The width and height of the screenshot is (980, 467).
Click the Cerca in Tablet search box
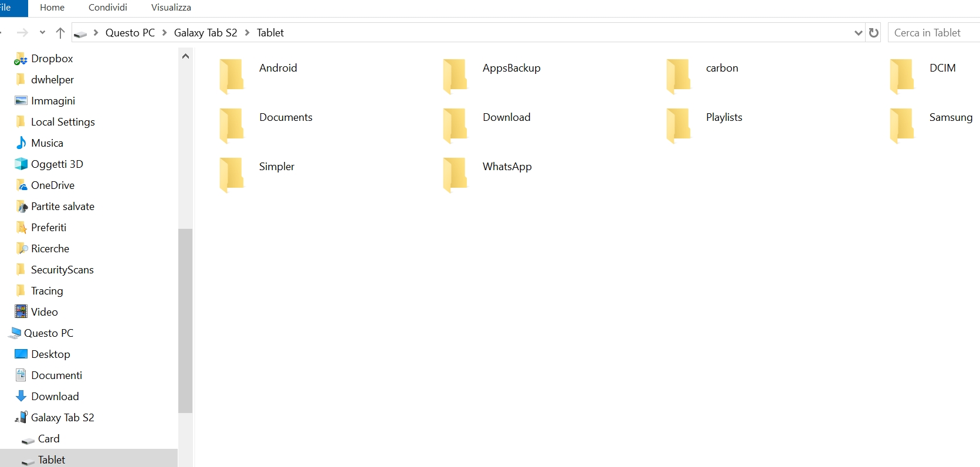click(934, 33)
